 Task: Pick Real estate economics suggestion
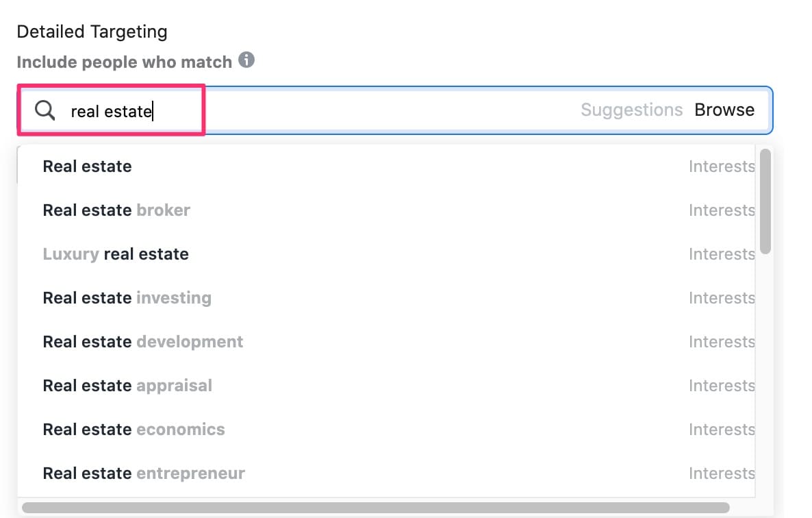[x=386, y=430]
